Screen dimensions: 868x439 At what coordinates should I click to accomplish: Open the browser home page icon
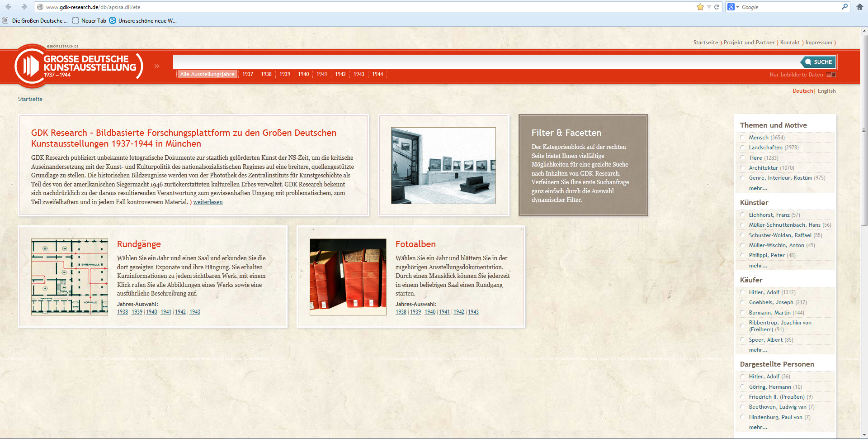click(859, 7)
